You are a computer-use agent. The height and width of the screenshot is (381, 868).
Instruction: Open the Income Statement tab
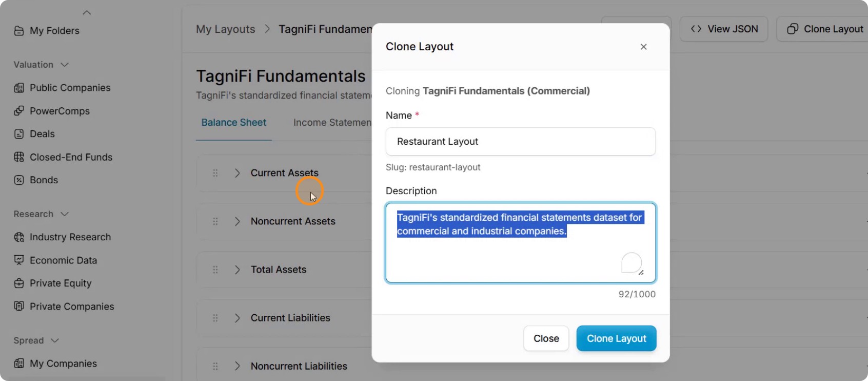[x=332, y=123]
